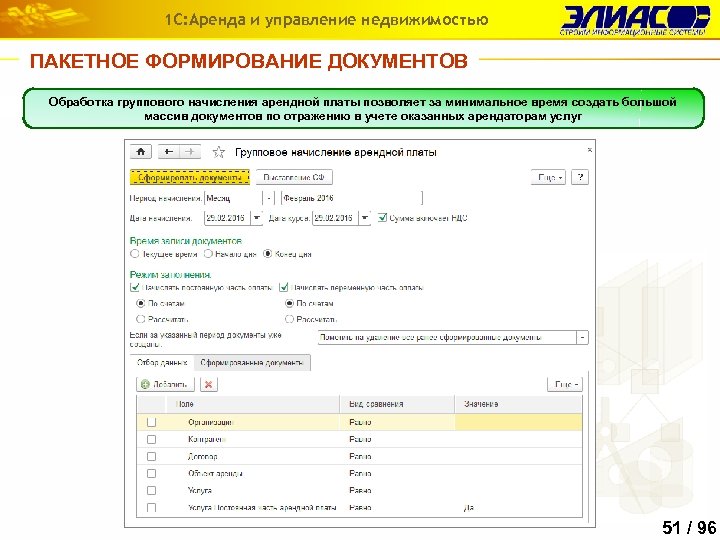
Task: Click the Организация field cell
Action: pyautogui.click(x=252, y=422)
